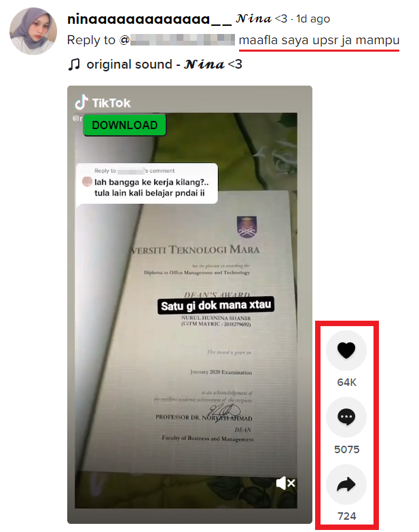The width and height of the screenshot is (419, 532).
Task: Open the profile picture avatar
Action: tap(33, 31)
